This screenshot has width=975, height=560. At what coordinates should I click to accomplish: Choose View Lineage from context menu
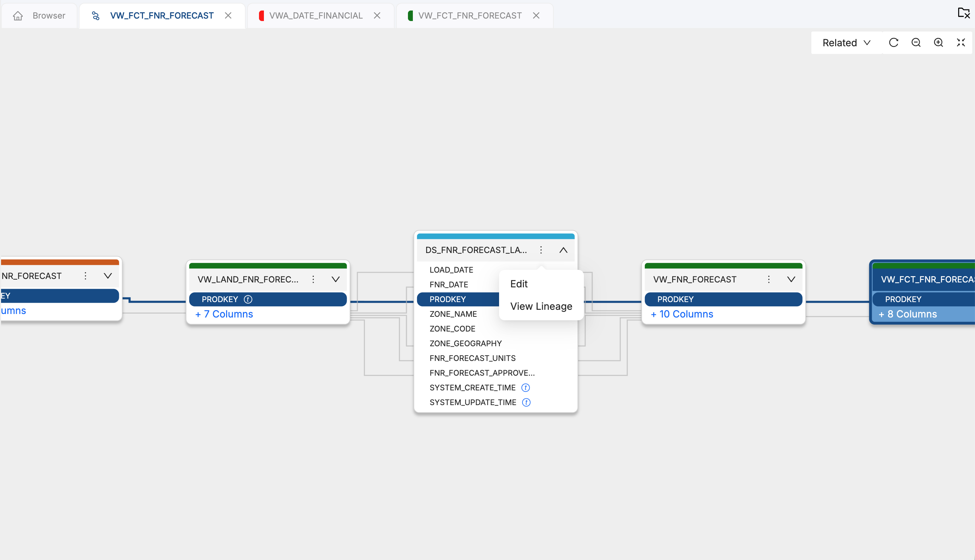(x=541, y=306)
